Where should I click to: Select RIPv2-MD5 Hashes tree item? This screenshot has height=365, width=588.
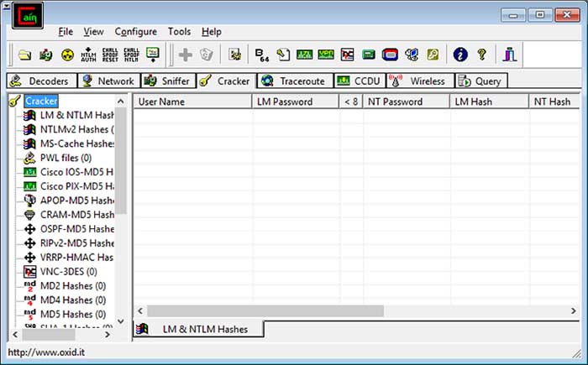[77, 243]
